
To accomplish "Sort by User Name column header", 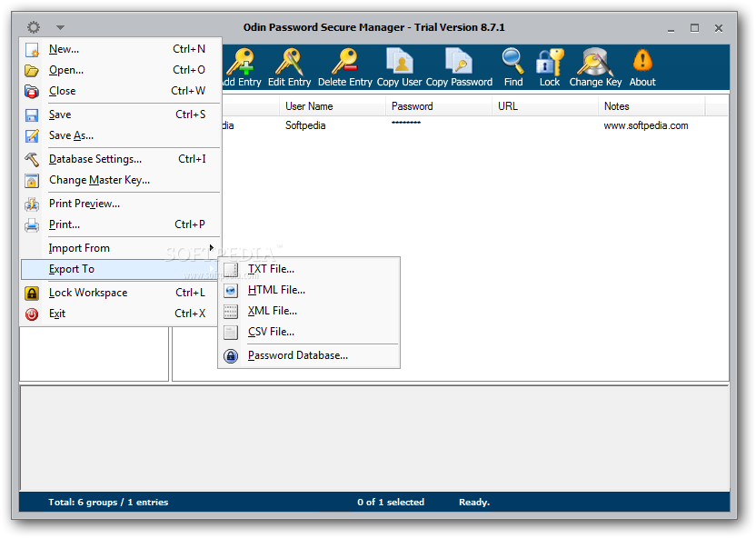I will [333, 106].
